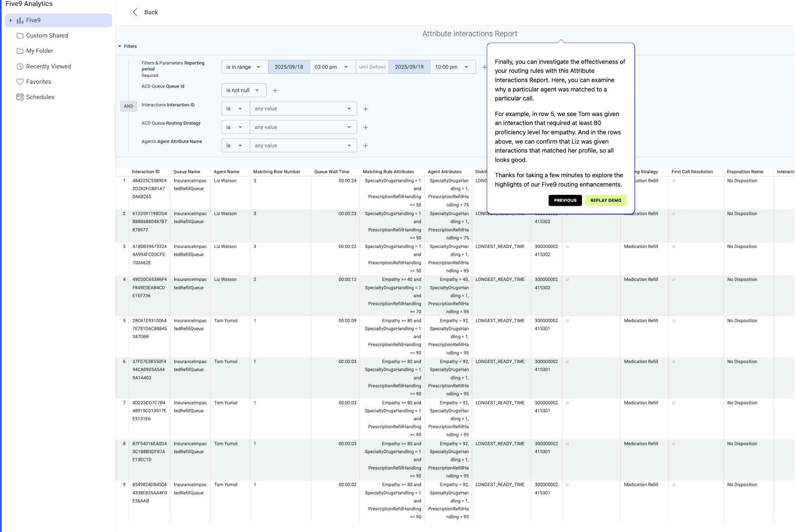This screenshot has width=795, height=532.
Task: Open My Folder in sidebar
Action: coord(39,51)
